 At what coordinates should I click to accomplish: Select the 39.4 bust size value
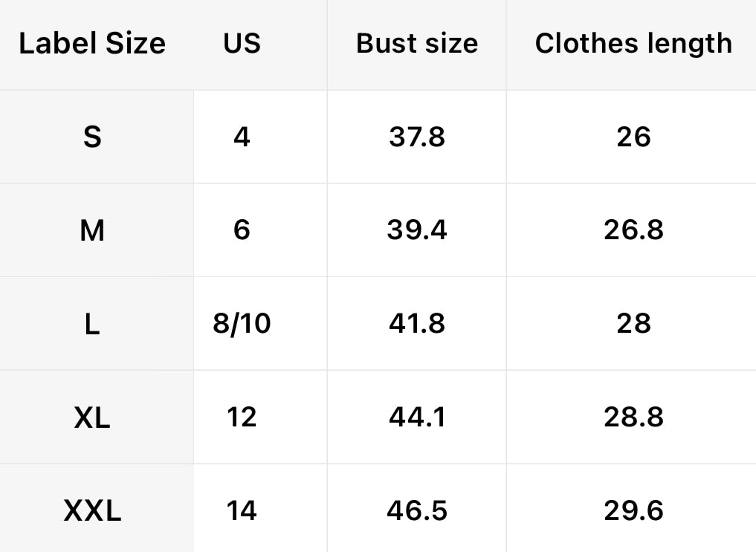(416, 231)
